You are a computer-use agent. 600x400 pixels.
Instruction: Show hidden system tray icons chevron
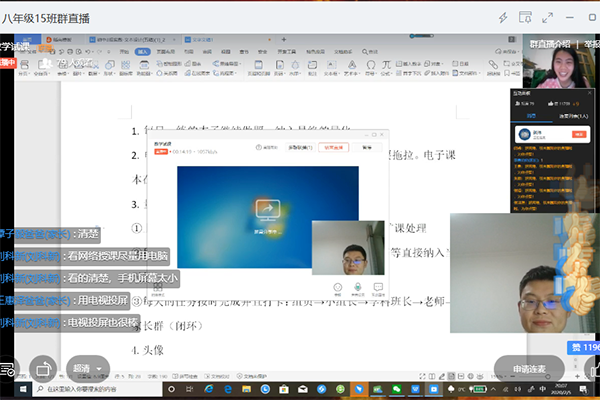[493, 389]
